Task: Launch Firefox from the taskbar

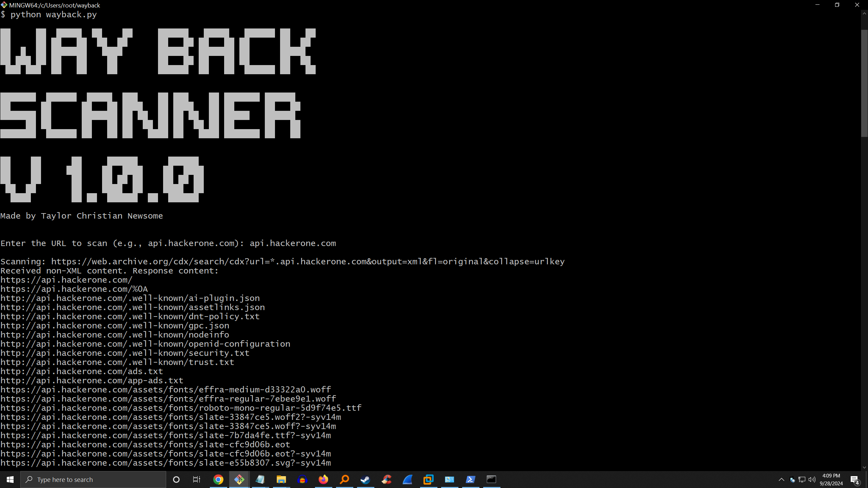Action: 323,480
